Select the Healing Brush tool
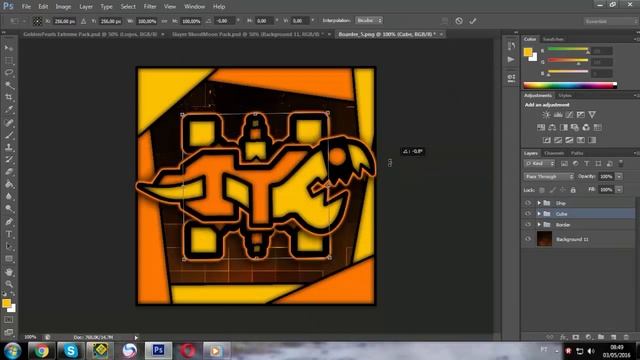 [x=9, y=122]
